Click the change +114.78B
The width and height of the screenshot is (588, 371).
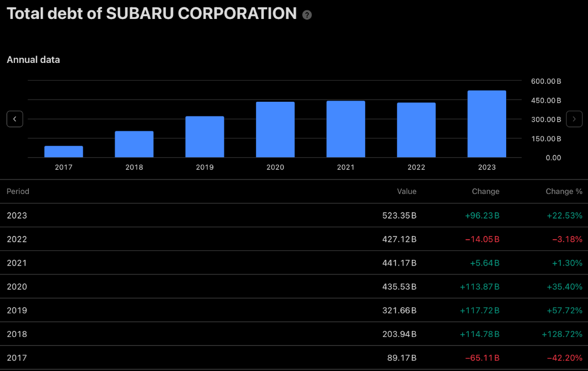coord(480,334)
